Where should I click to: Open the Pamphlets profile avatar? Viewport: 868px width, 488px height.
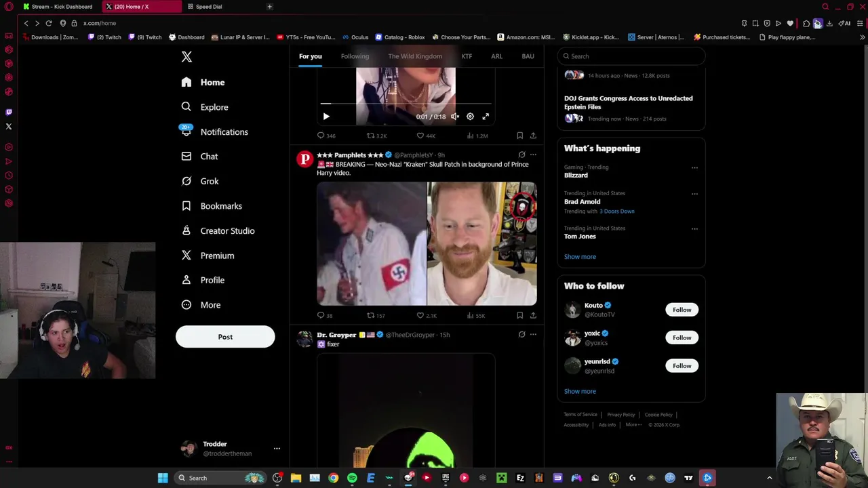point(305,159)
